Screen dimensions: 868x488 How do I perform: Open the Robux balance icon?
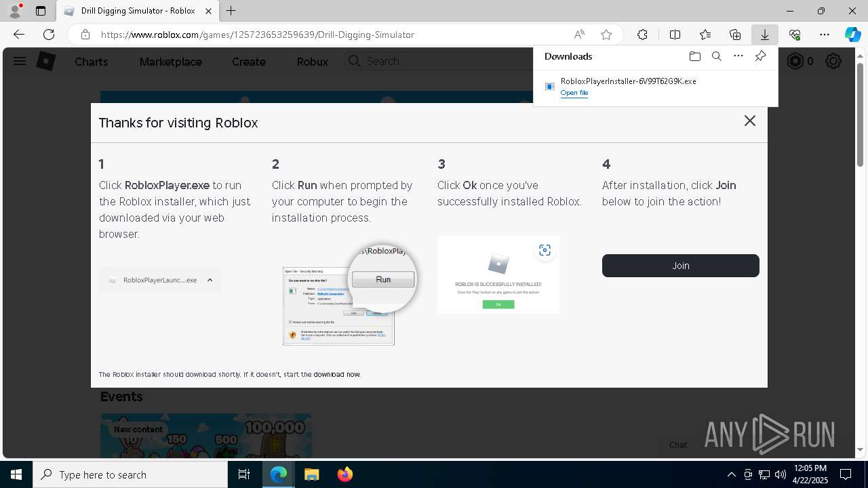[x=794, y=62]
